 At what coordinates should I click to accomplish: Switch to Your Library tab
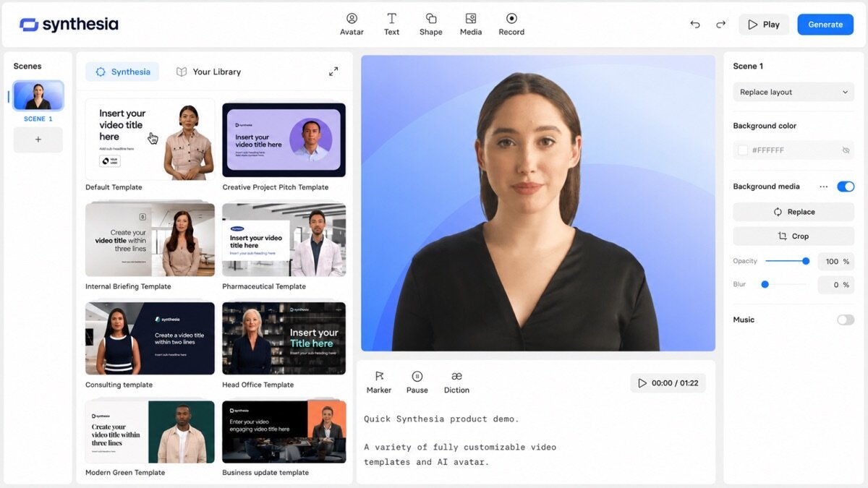pyautogui.click(x=208, y=72)
